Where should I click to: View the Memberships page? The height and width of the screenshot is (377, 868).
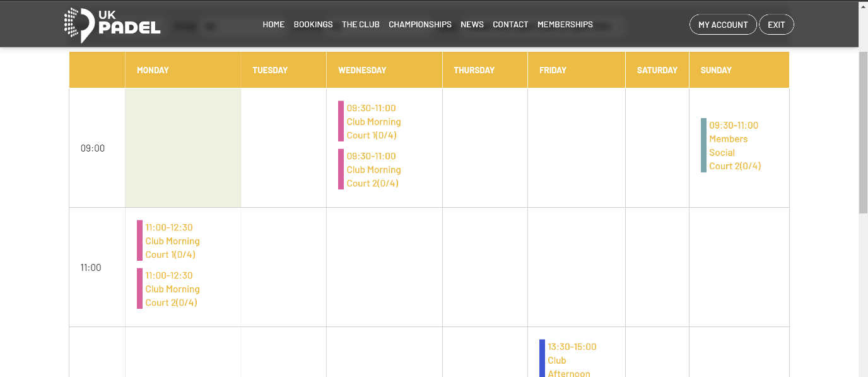pos(565,25)
